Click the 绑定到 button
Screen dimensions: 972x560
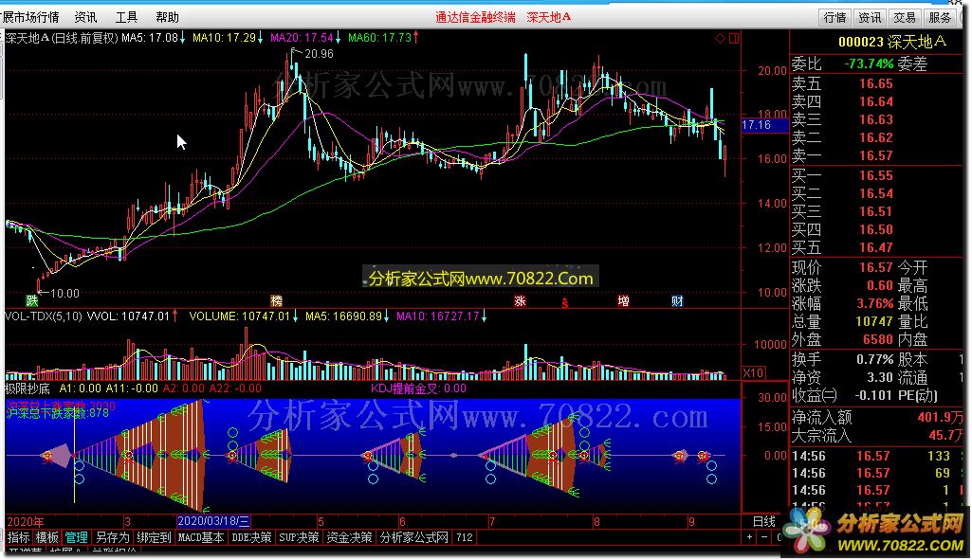coord(154,537)
